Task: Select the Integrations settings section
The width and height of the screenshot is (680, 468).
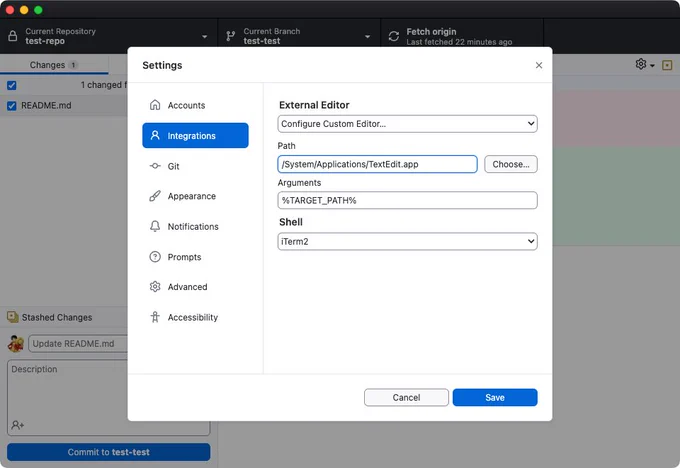Action: pyautogui.click(x=195, y=135)
